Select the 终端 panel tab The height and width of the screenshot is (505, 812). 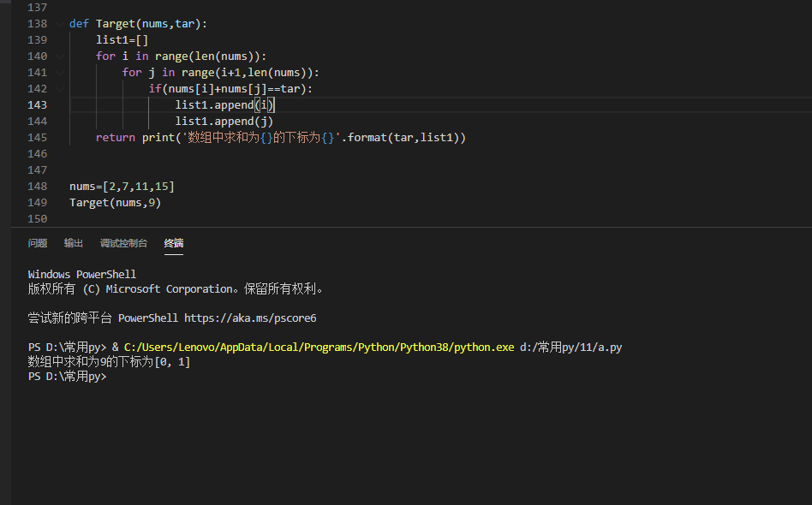pos(174,243)
